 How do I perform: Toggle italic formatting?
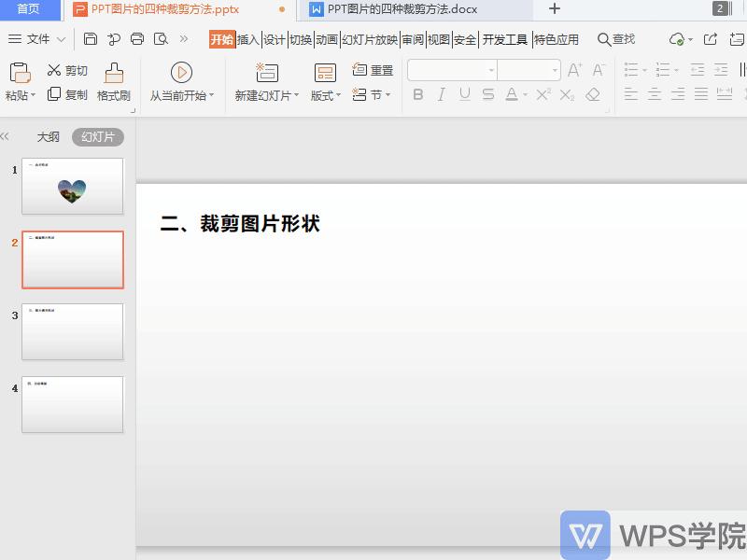coord(441,93)
